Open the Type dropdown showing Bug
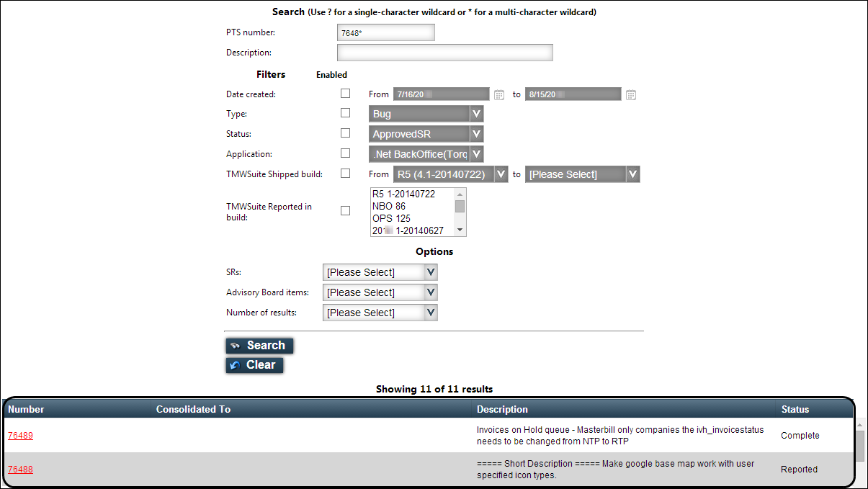This screenshot has height=489, width=868. click(x=426, y=114)
